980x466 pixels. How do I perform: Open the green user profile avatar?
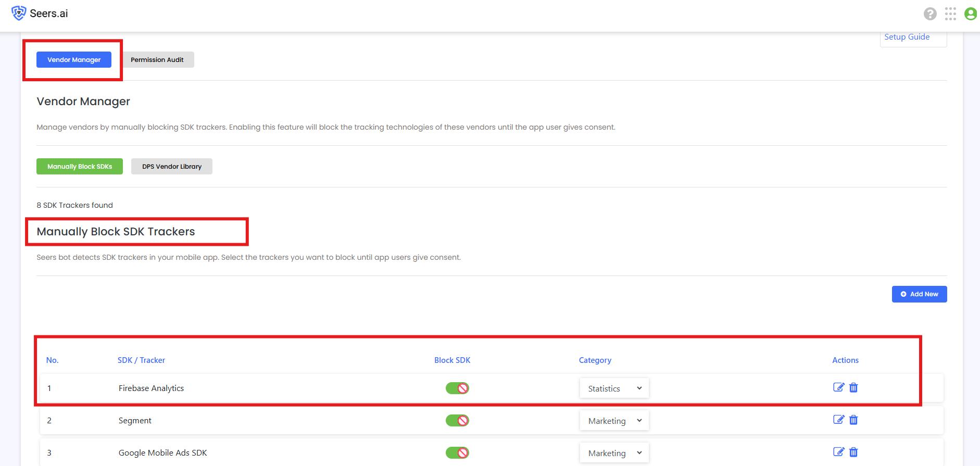point(971,14)
